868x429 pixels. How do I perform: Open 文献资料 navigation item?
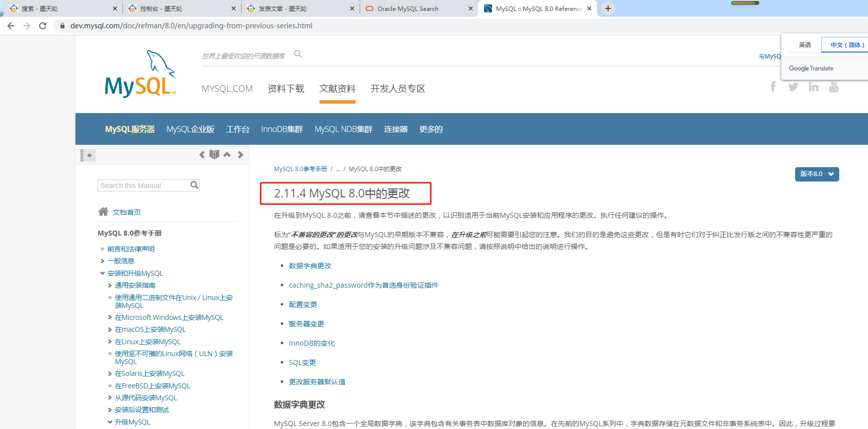tap(337, 89)
